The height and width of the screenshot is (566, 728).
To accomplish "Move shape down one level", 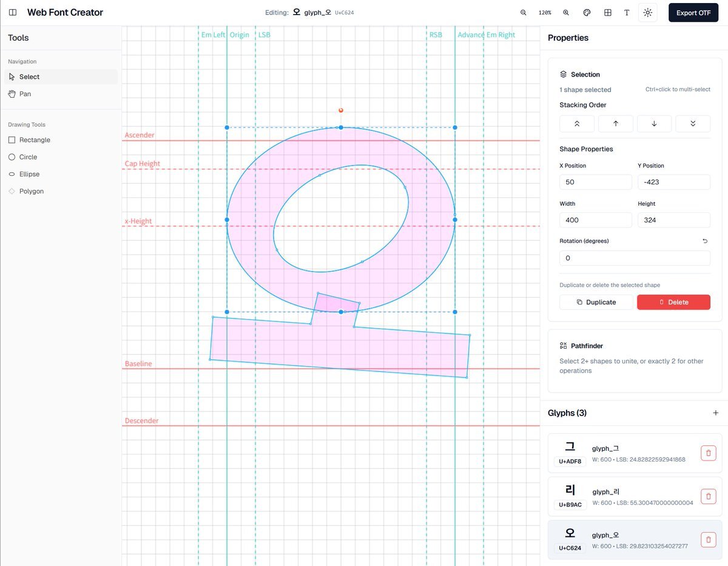I will tap(654, 124).
